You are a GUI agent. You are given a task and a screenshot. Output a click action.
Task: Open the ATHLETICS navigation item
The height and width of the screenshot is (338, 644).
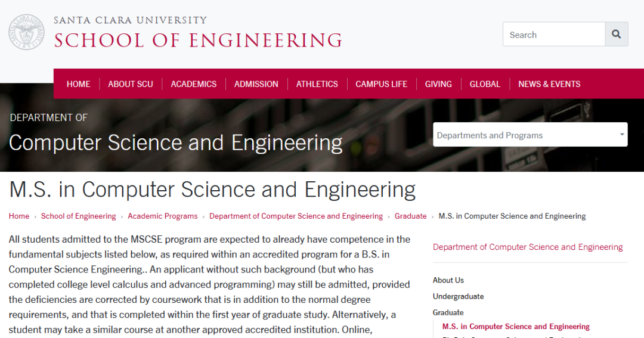(x=317, y=84)
